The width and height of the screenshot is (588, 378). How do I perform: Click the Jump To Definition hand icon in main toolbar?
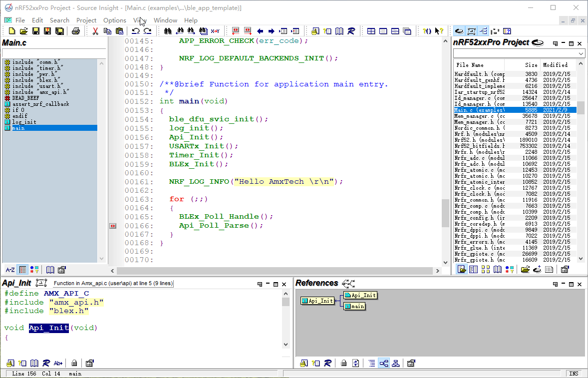point(315,31)
